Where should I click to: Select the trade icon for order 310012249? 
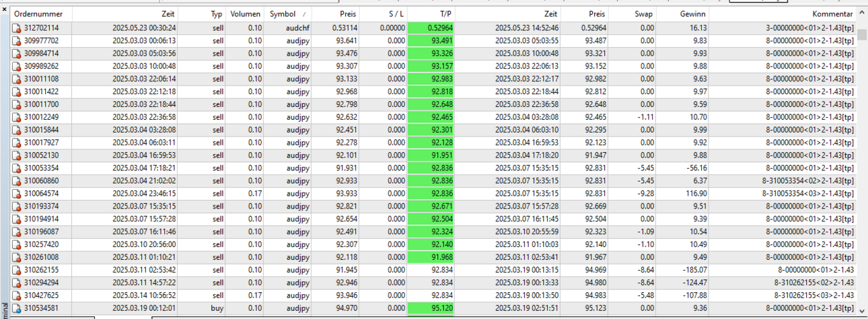pyautogui.click(x=17, y=118)
